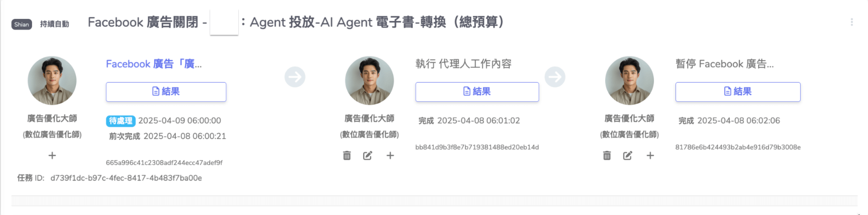The image size is (868, 215).
Task: Click the Shian owner badge
Action: click(x=21, y=24)
